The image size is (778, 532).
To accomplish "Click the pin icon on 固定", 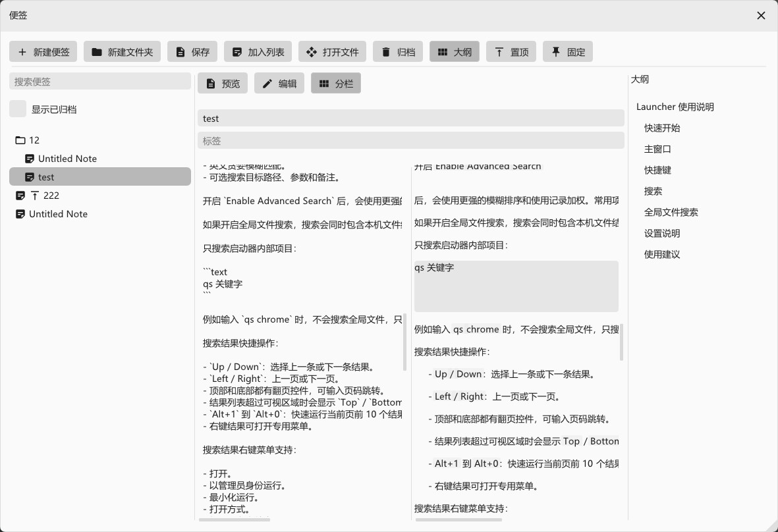I will pyautogui.click(x=556, y=52).
